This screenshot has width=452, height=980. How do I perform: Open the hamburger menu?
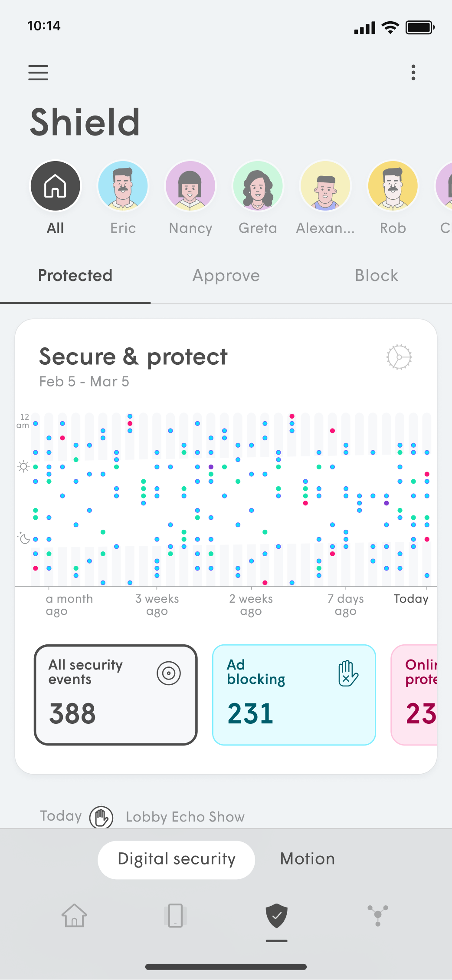coord(38,73)
